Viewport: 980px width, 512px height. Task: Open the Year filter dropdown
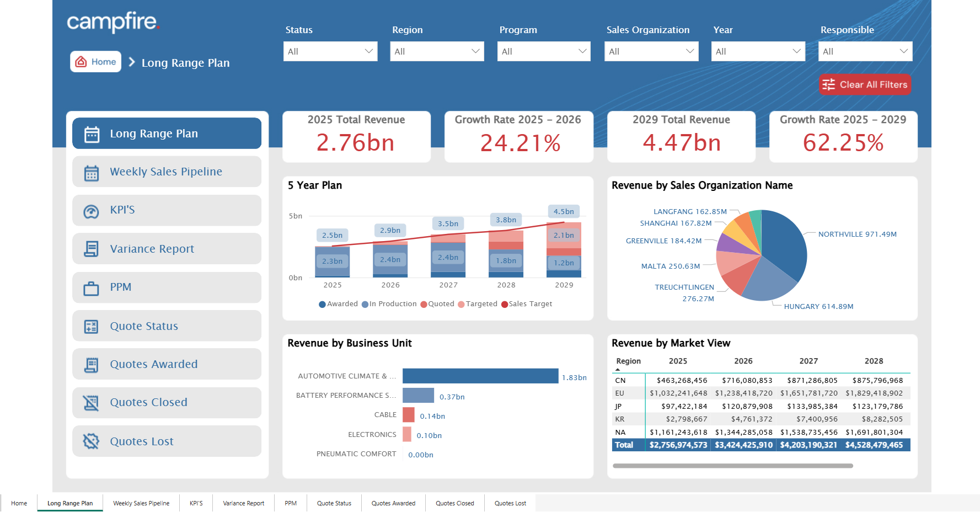click(758, 51)
